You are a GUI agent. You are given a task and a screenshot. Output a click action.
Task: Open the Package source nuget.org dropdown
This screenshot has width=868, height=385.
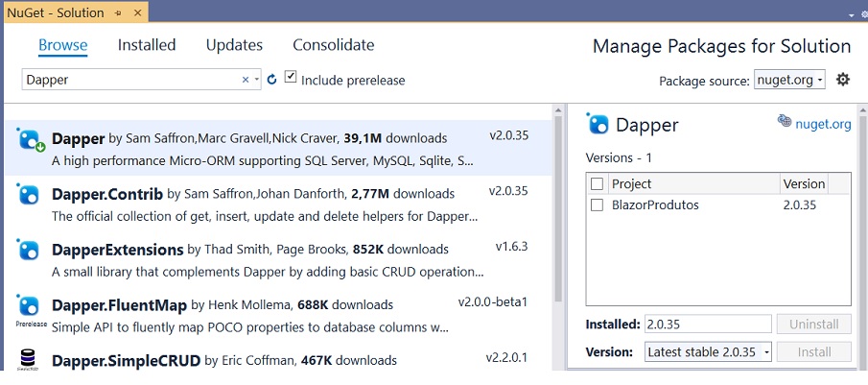pyautogui.click(x=789, y=80)
